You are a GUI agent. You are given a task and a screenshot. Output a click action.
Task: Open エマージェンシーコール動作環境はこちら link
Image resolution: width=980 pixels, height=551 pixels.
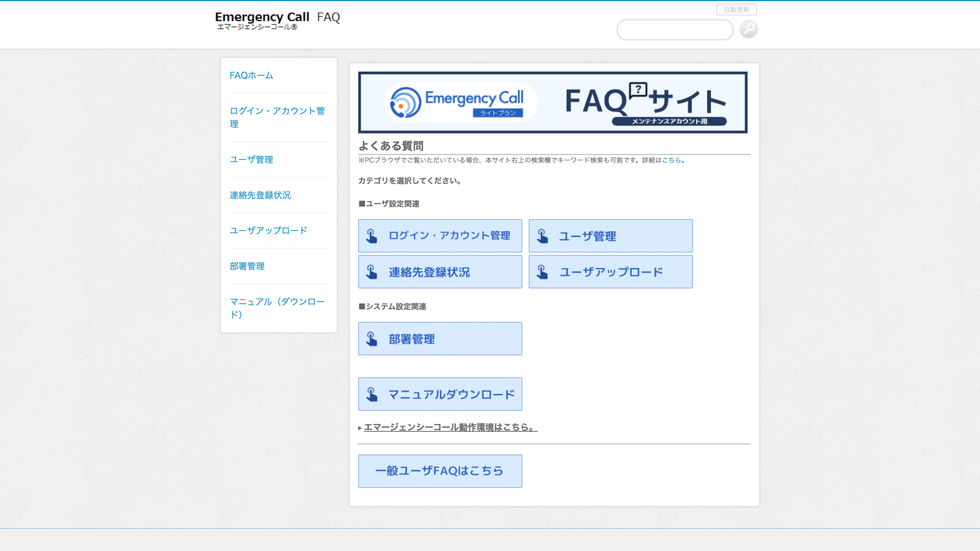point(450,427)
